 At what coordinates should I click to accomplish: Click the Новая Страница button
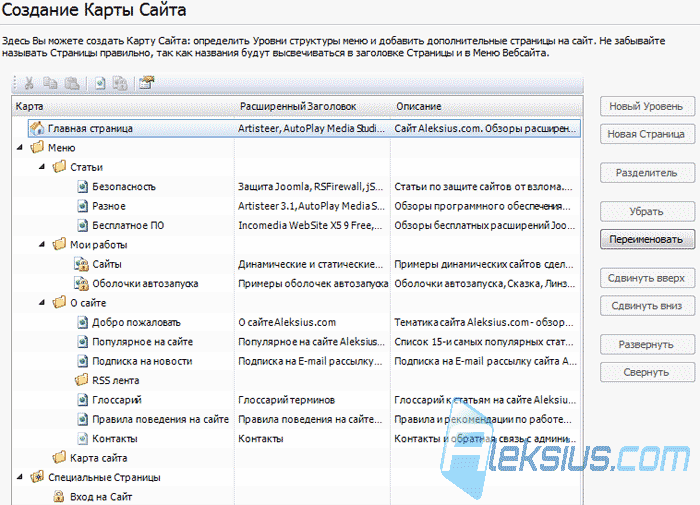[x=647, y=134]
